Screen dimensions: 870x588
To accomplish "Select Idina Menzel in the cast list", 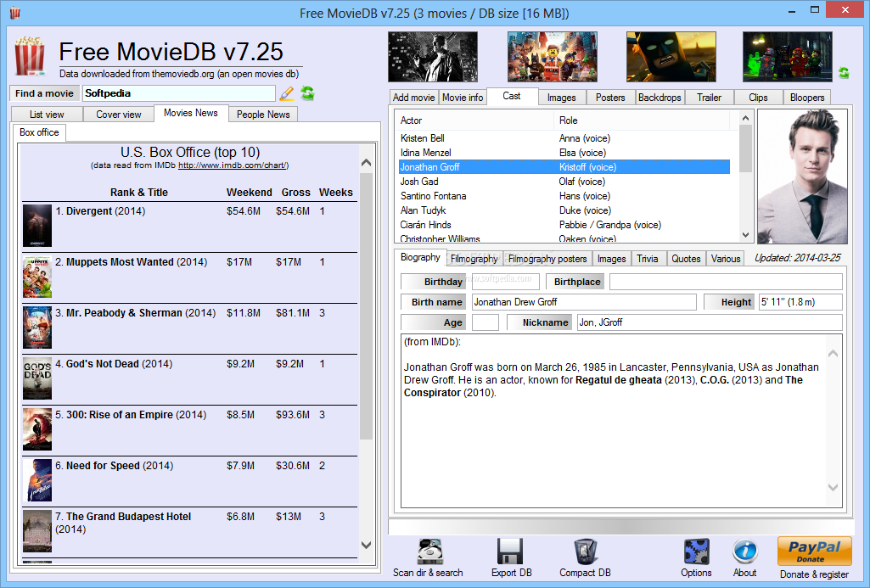I will click(x=564, y=153).
